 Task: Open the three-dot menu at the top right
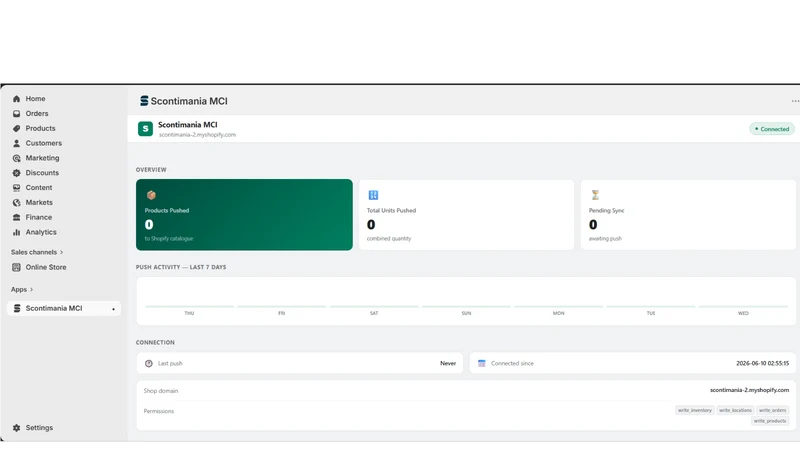coord(795,101)
